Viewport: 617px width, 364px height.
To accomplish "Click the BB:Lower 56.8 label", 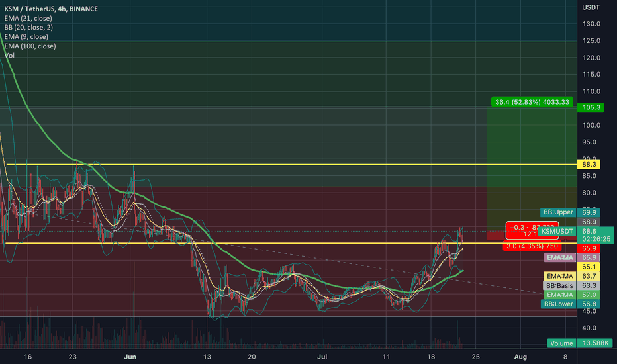I will tap(570, 304).
